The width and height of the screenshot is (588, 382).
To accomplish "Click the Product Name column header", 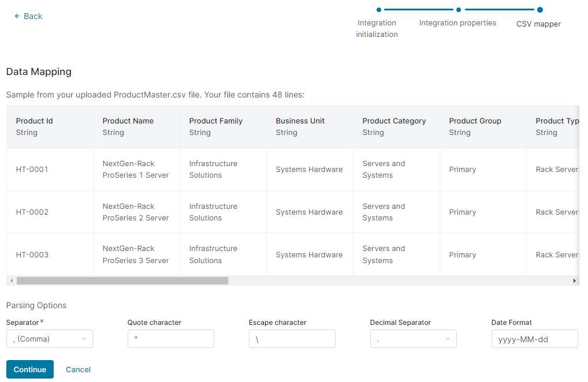I will click(128, 121).
